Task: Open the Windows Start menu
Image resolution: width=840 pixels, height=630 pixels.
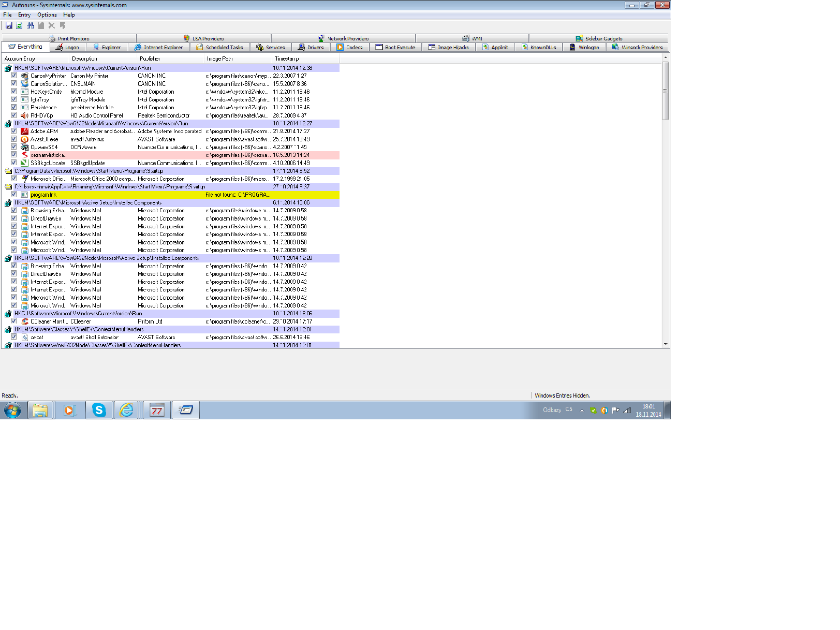Action: click(12, 411)
